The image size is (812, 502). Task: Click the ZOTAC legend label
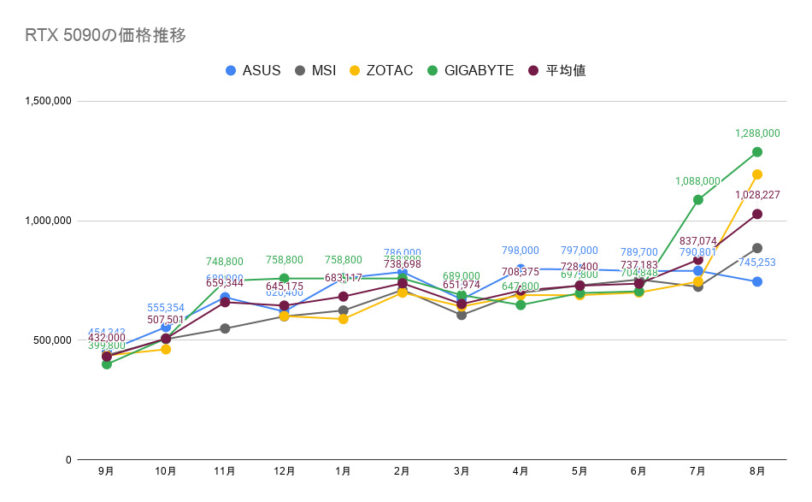click(x=389, y=70)
